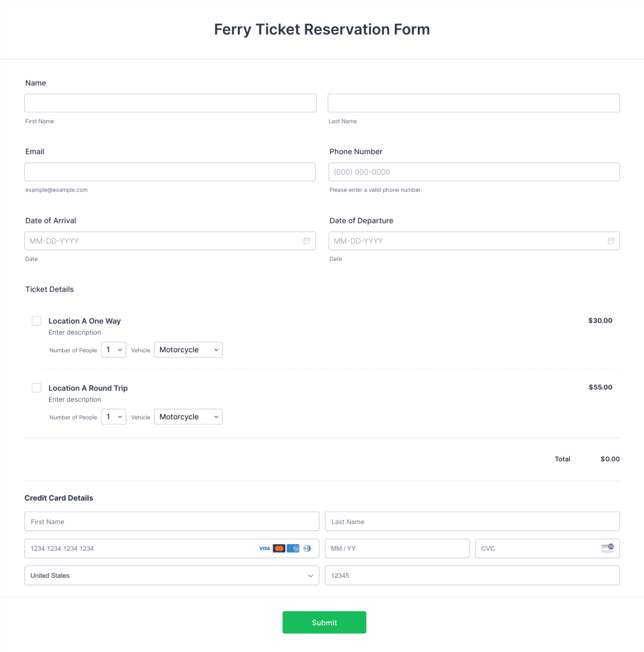Click the Diners Club icon
Image resolution: width=644 pixels, height=652 pixels.
click(306, 548)
